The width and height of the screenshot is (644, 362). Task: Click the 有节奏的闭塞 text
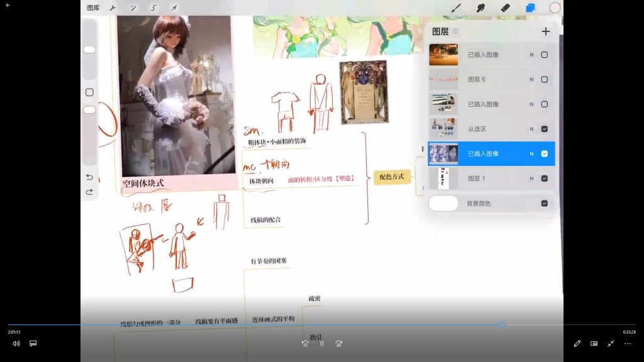269,261
